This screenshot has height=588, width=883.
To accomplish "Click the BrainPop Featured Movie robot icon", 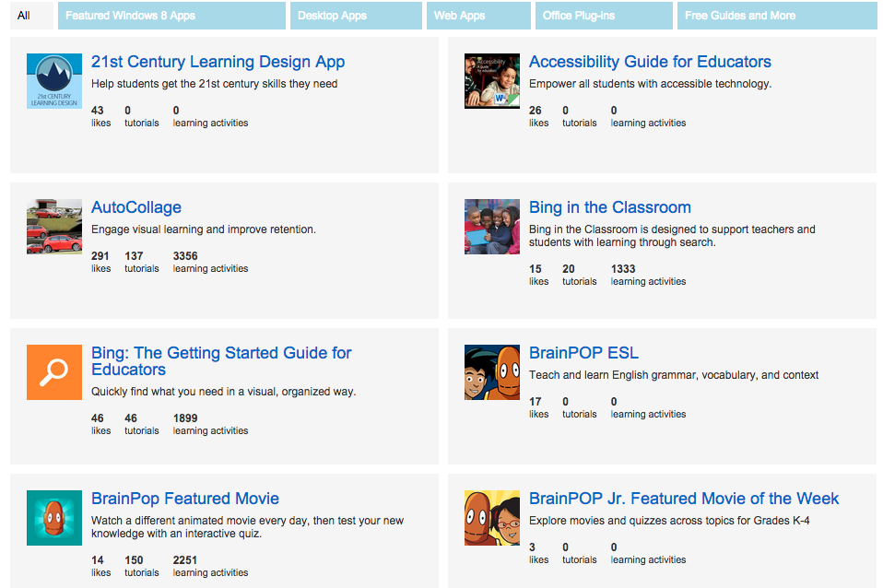I will (54, 518).
